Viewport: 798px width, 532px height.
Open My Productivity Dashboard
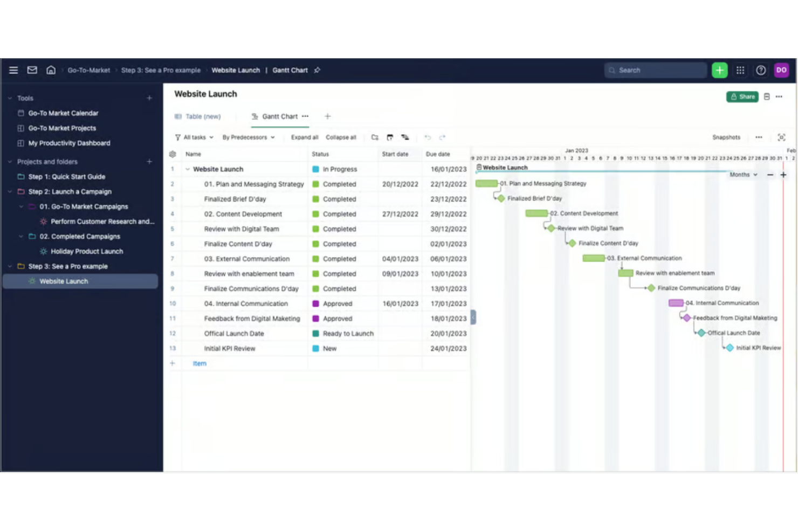point(69,143)
